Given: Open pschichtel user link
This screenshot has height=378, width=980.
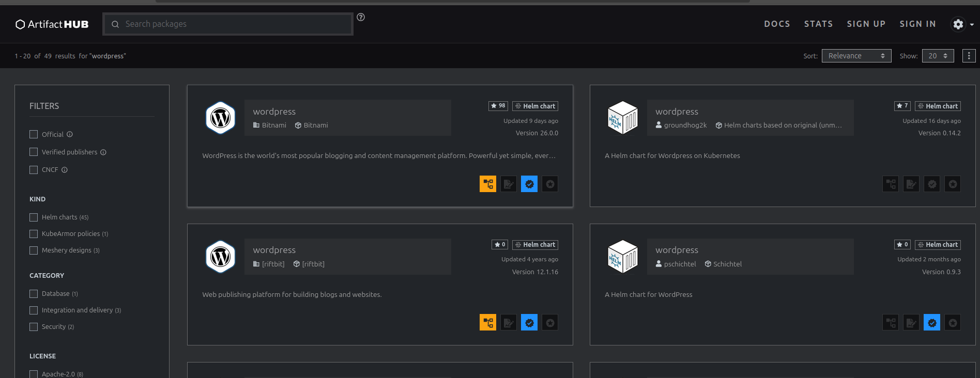Looking at the screenshot, I should pos(676,264).
